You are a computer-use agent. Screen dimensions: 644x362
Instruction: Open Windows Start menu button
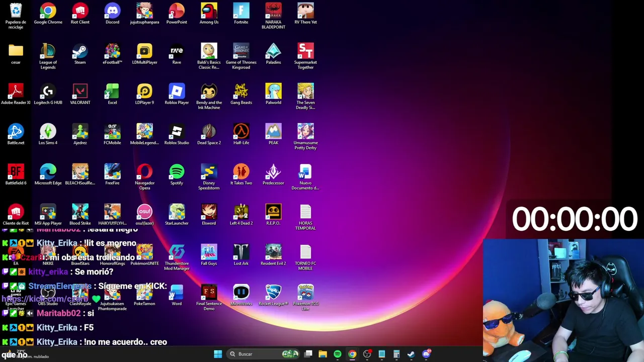(218, 354)
